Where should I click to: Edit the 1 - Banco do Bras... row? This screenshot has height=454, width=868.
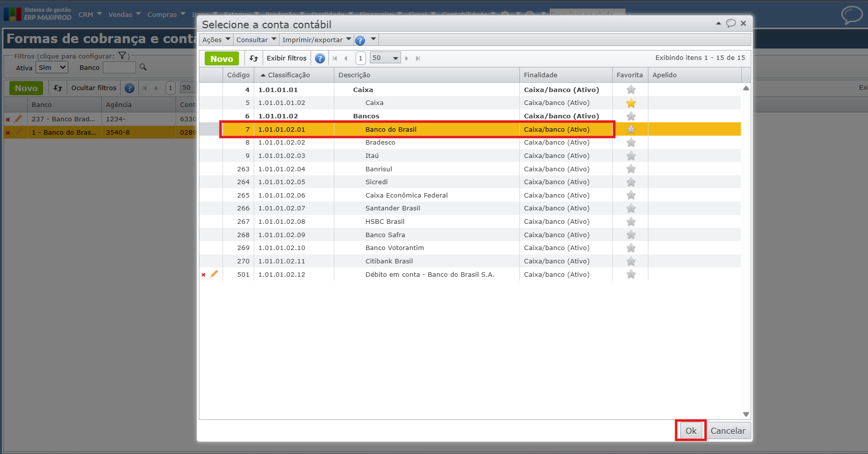pos(18,132)
